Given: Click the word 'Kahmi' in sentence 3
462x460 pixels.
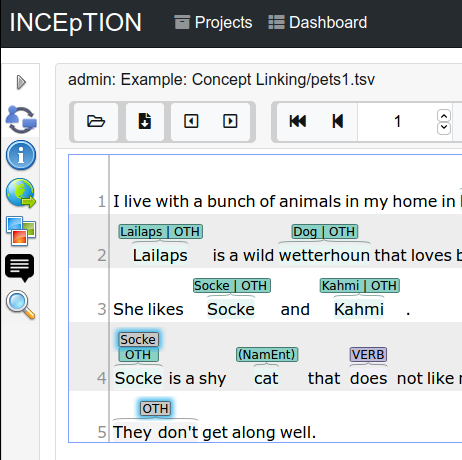Looking at the screenshot, I should click(359, 309).
